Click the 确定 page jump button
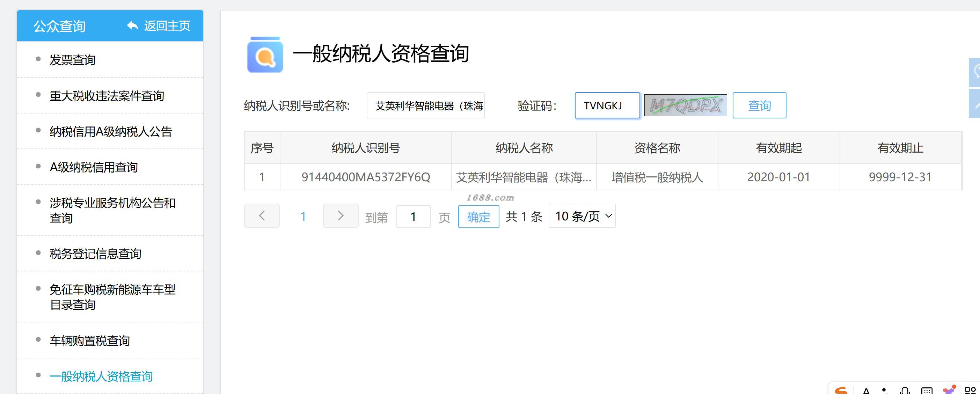This screenshot has height=394, width=980. 478,217
